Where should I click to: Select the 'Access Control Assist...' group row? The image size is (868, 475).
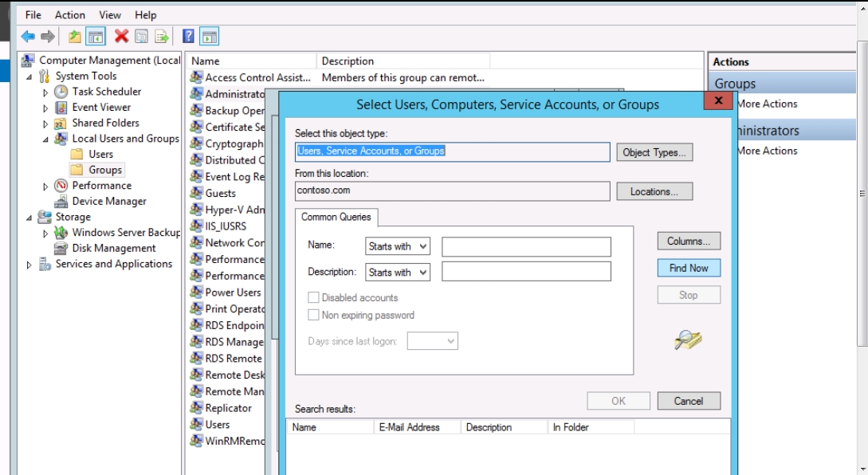click(336, 77)
